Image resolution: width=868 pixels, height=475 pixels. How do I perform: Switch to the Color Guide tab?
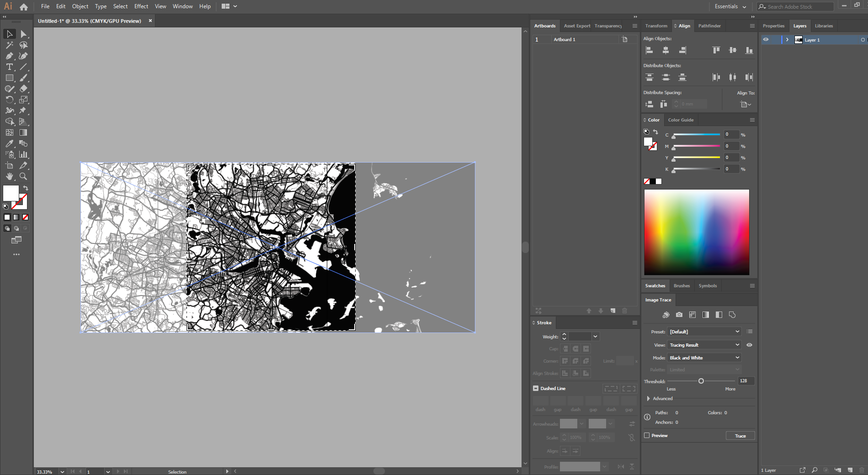tap(681, 120)
